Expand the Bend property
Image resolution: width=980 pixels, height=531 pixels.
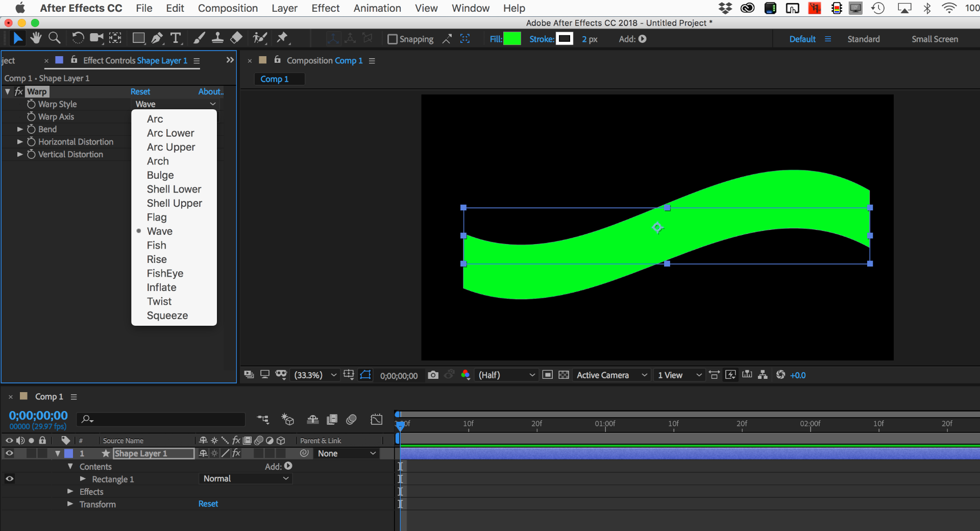20,129
